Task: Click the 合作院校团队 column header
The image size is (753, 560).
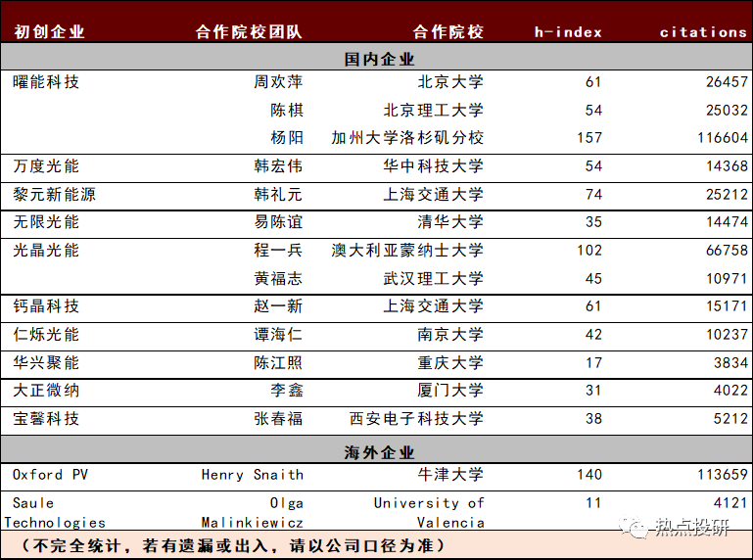Action: 249,31
